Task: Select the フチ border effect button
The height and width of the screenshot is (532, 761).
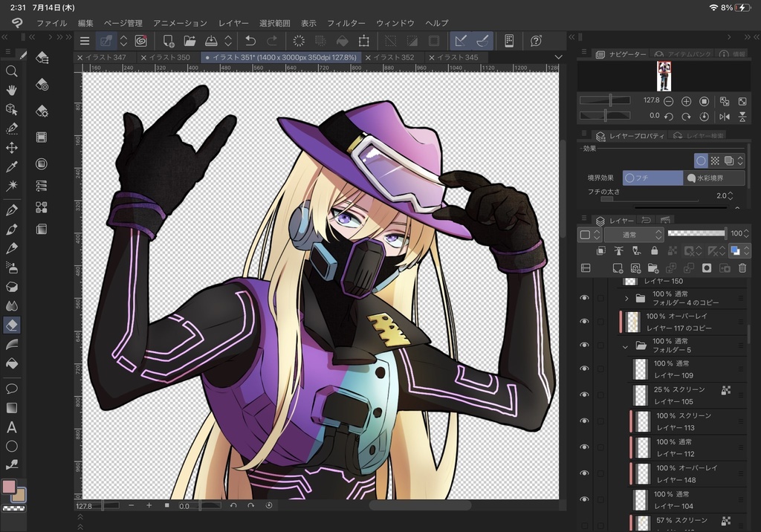Action: tap(652, 178)
